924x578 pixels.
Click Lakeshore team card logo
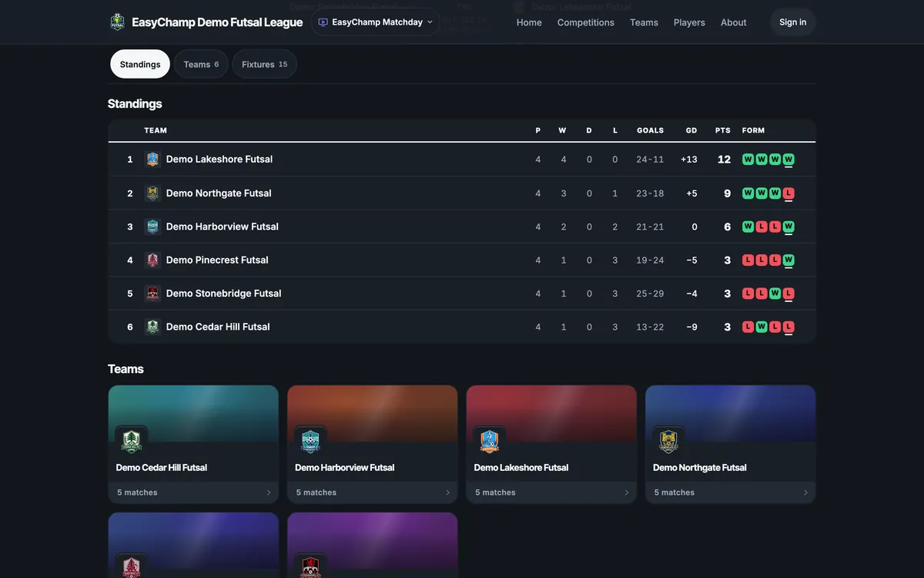490,442
